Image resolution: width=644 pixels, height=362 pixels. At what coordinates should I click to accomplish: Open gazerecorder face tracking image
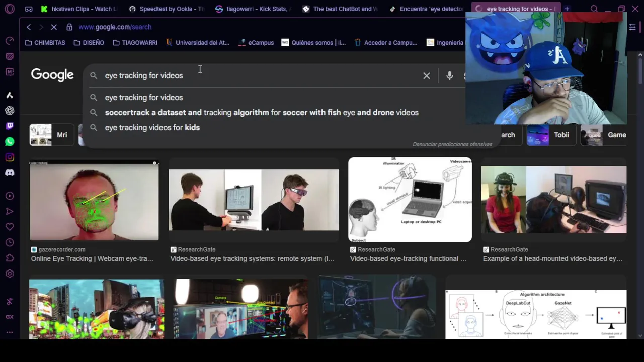tap(94, 200)
